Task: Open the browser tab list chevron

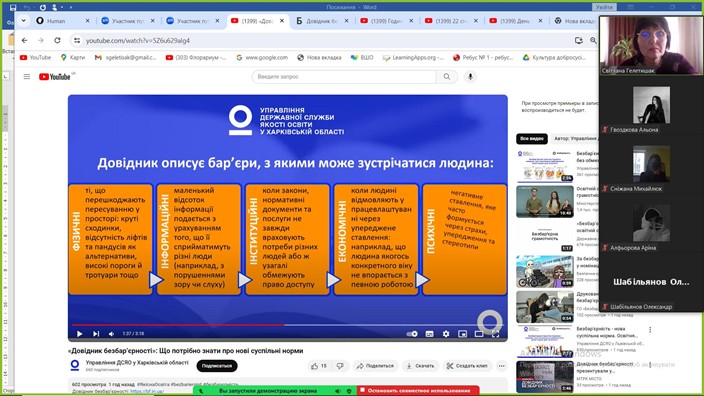Action: 24,21
